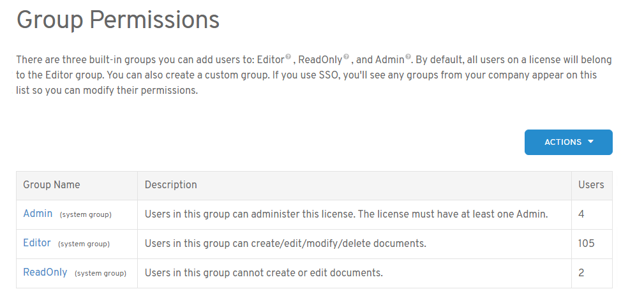Click the help icon next to ReadOnly
644x305 pixels.
click(x=346, y=57)
